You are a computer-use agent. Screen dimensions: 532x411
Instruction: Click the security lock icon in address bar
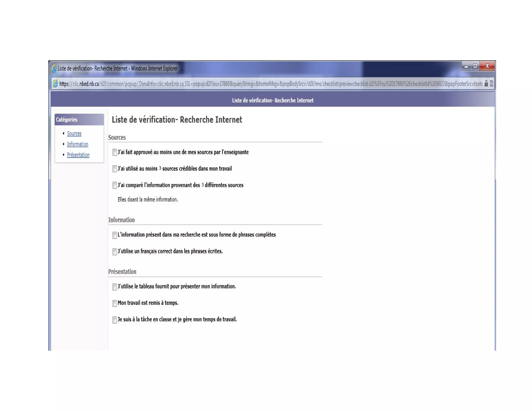pos(486,83)
